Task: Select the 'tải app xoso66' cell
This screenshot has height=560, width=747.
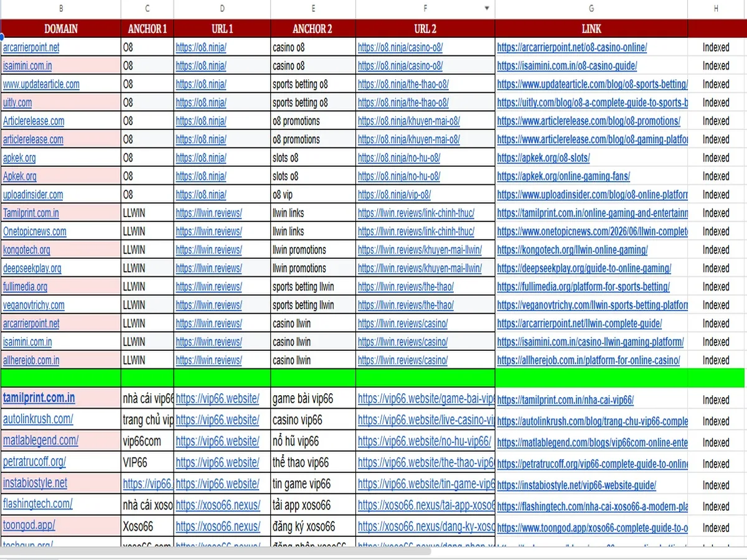Action: tap(313, 505)
